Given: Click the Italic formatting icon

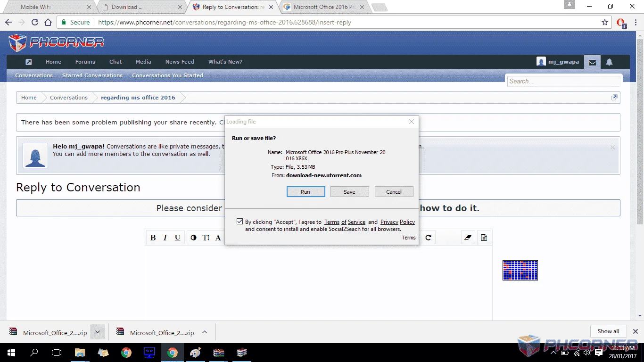Looking at the screenshot, I should pyautogui.click(x=165, y=238).
